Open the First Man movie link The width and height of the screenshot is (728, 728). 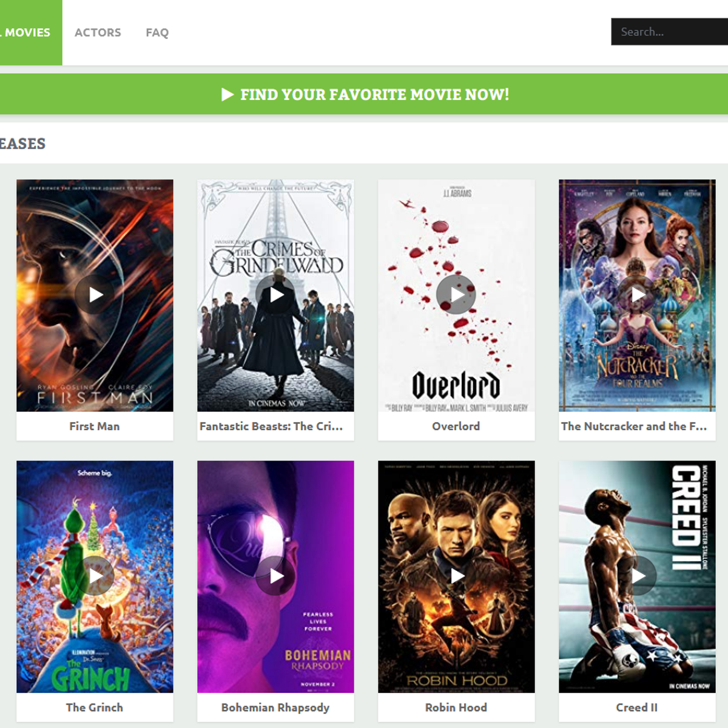pyautogui.click(x=95, y=426)
